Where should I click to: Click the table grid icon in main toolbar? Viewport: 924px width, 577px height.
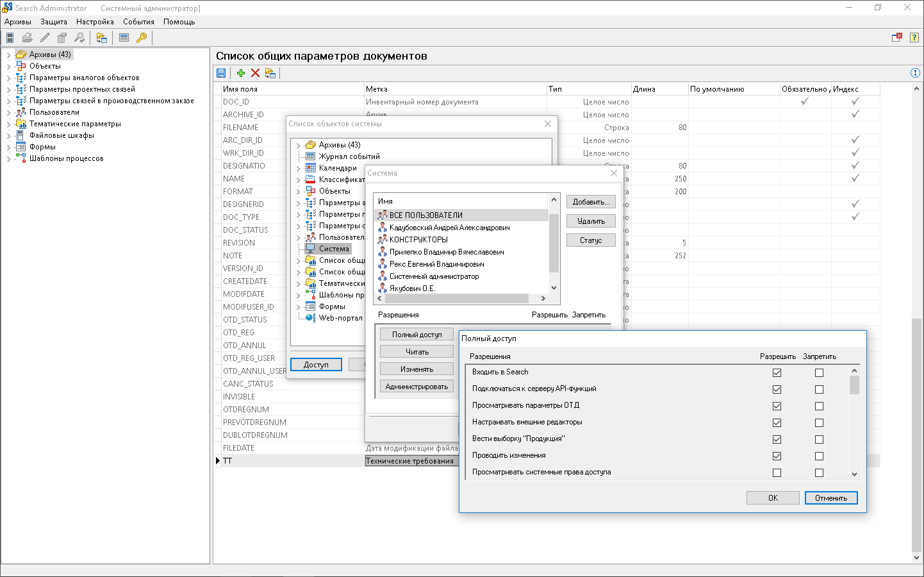(x=124, y=38)
